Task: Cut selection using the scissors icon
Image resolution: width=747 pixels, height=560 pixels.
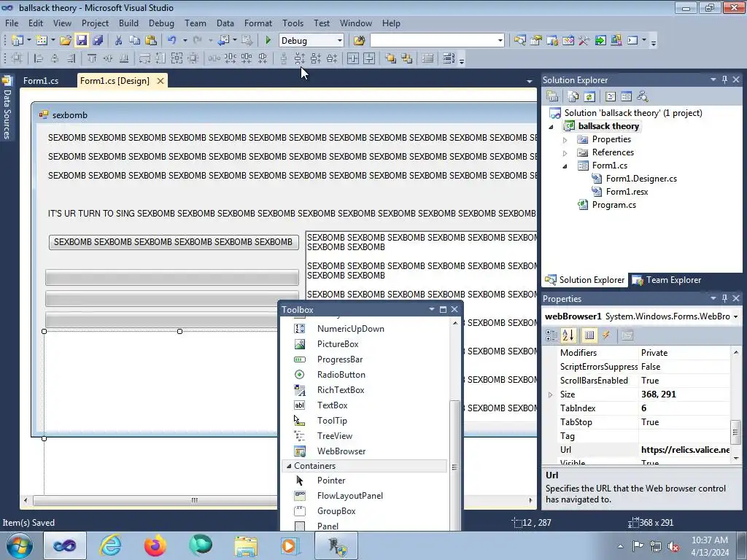Action: (118, 41)
